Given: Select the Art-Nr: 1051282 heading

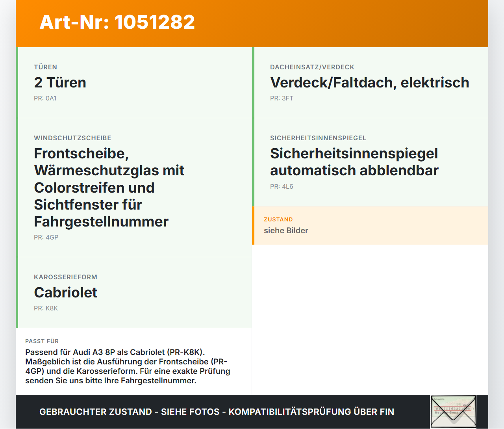Looking at the screenshot, I should 117,22.
